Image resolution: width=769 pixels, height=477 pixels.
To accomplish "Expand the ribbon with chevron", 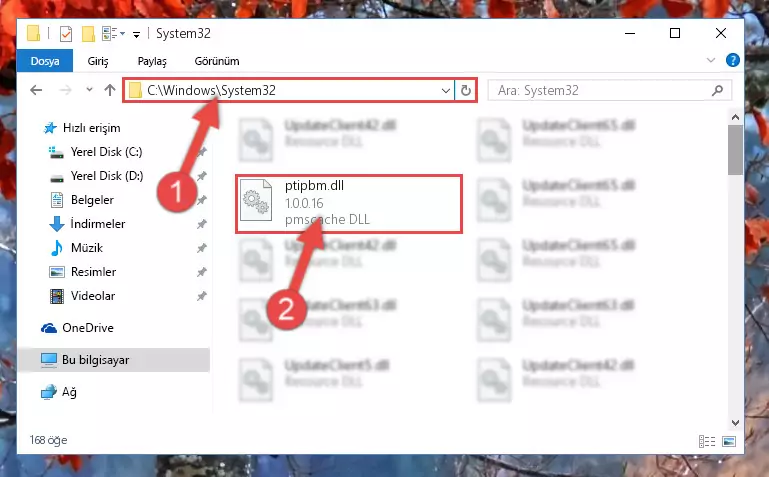I will (x=711, y=60).
